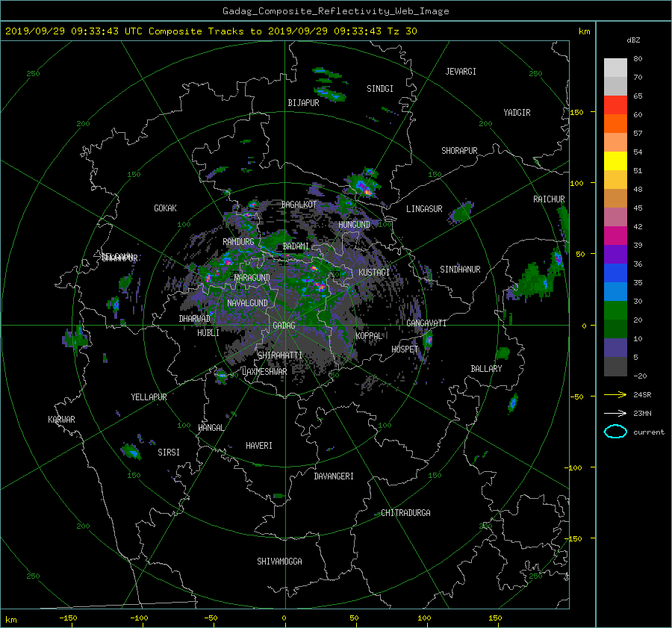Image resolution: width=672 pixels, height=628 pixels.
Task: Click the cyan 'current' ellipse legend icon
Action: pos(615,432)
